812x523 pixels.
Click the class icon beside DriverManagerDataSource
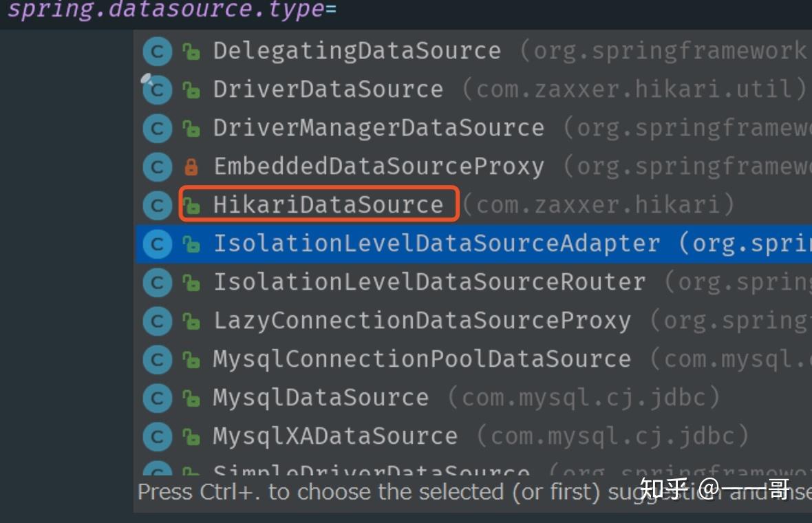(156, 127)
